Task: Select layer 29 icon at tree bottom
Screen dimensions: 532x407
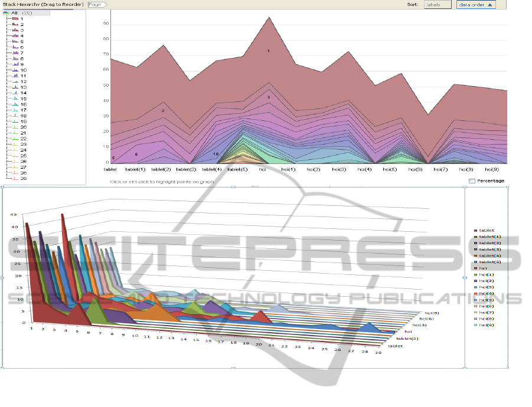Action: pos(15,178)
